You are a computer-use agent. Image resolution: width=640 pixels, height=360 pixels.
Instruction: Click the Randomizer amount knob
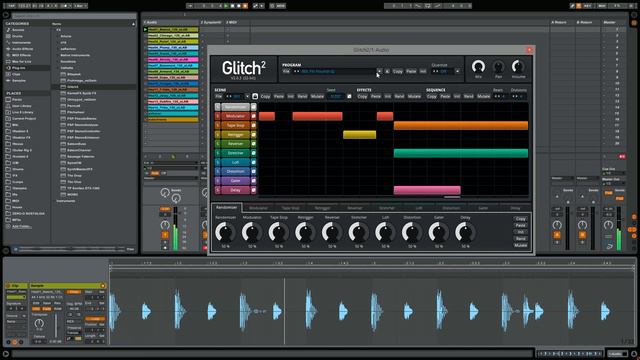point(225,232)
